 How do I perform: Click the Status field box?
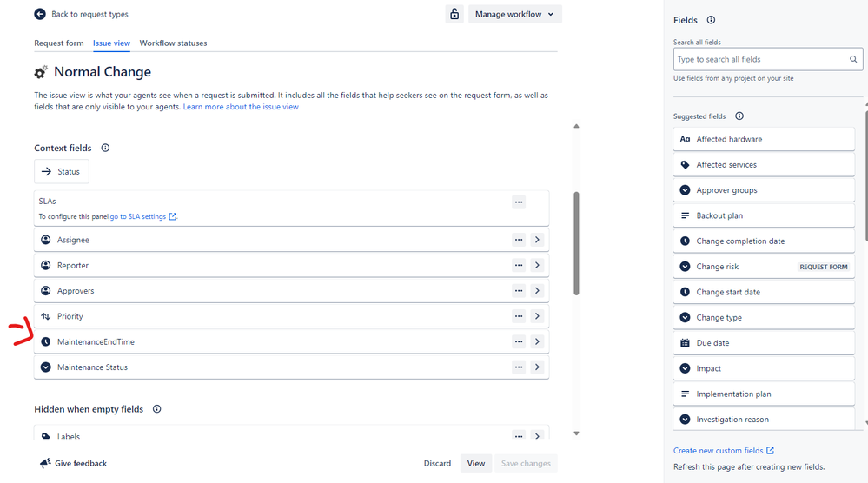[x=62, y=171]
